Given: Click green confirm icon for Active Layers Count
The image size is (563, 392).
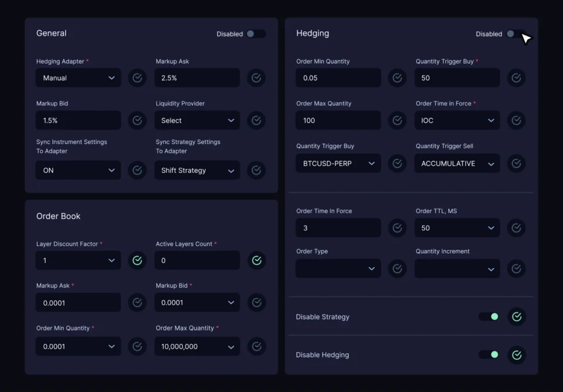Looking at the screenshot, I should click(256, 260).
